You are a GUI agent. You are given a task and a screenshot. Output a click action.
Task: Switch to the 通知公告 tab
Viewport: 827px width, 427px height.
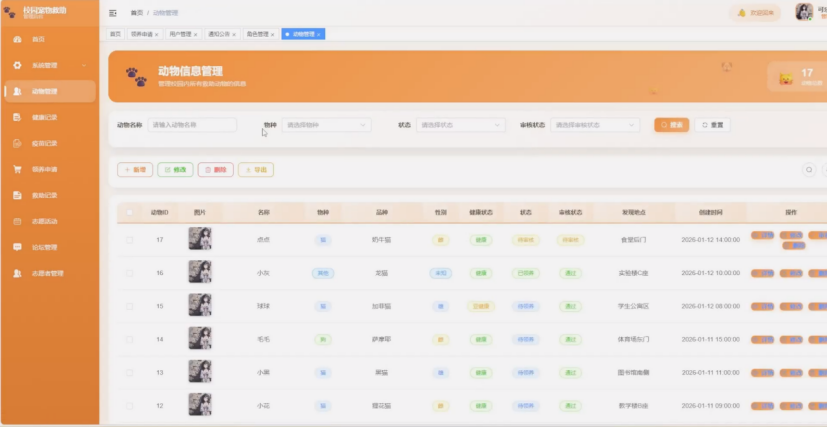tap(222, 34)
